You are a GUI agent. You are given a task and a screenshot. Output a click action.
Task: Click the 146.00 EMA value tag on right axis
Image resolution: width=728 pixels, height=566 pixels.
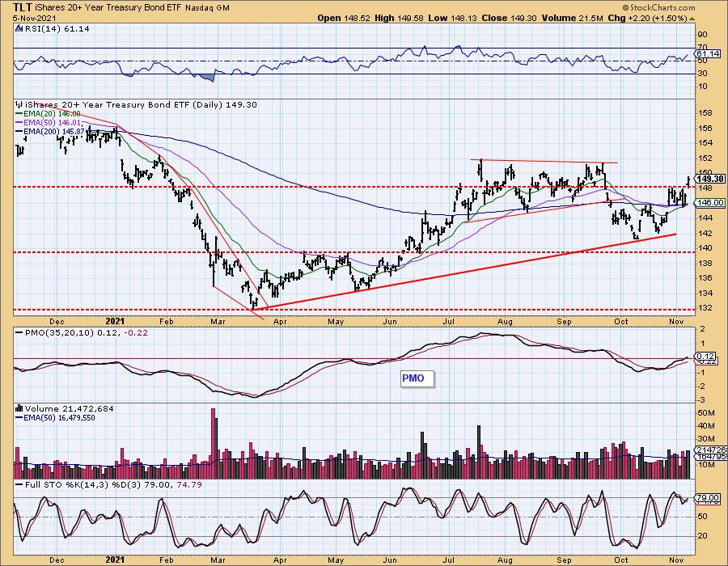(710, 203)
